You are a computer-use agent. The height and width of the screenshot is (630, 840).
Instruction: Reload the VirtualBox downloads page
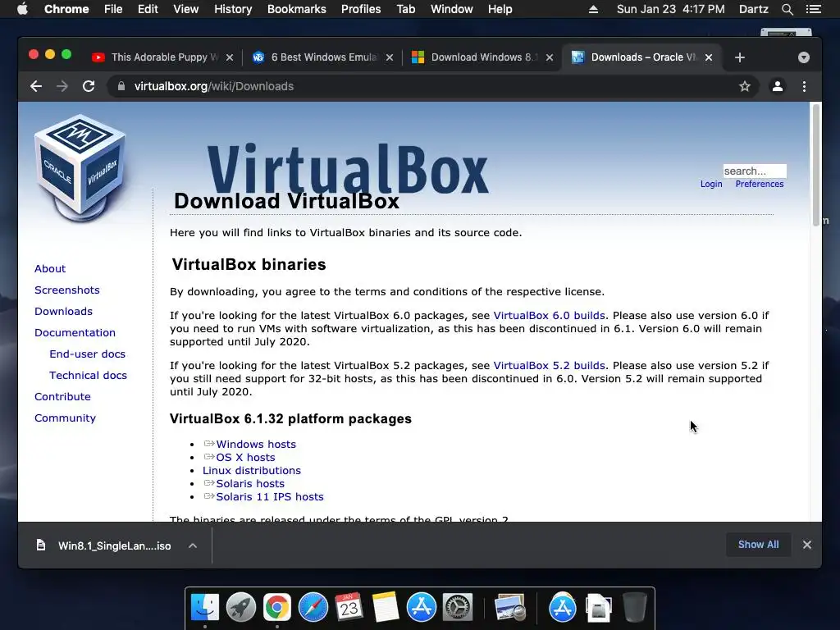(x=89, y=86)
